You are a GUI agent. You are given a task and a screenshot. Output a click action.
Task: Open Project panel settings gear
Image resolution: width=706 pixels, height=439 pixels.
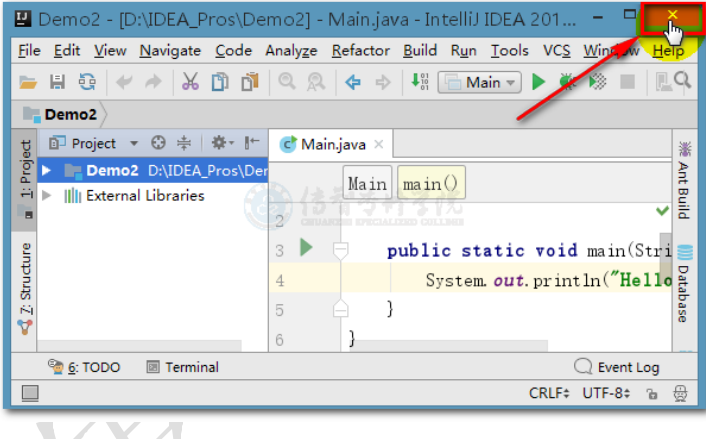pyautogui.click(x=222, y=143)
